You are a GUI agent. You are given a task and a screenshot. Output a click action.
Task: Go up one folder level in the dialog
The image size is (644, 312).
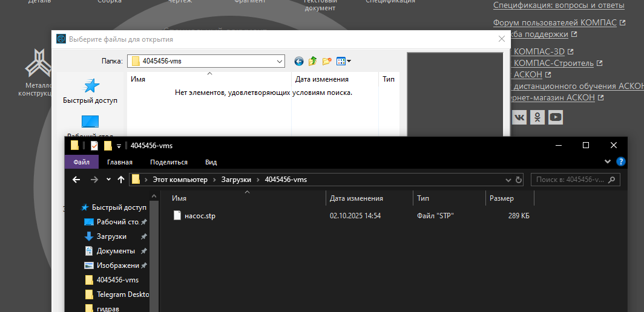313,61
